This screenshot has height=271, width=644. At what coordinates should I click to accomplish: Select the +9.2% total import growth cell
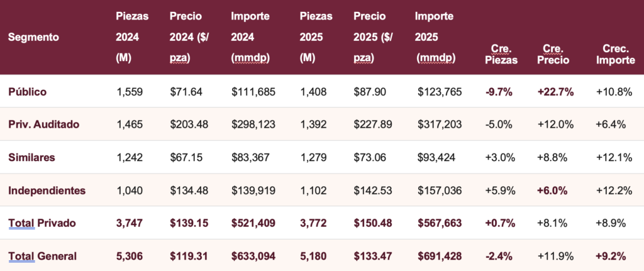[611, 255]
